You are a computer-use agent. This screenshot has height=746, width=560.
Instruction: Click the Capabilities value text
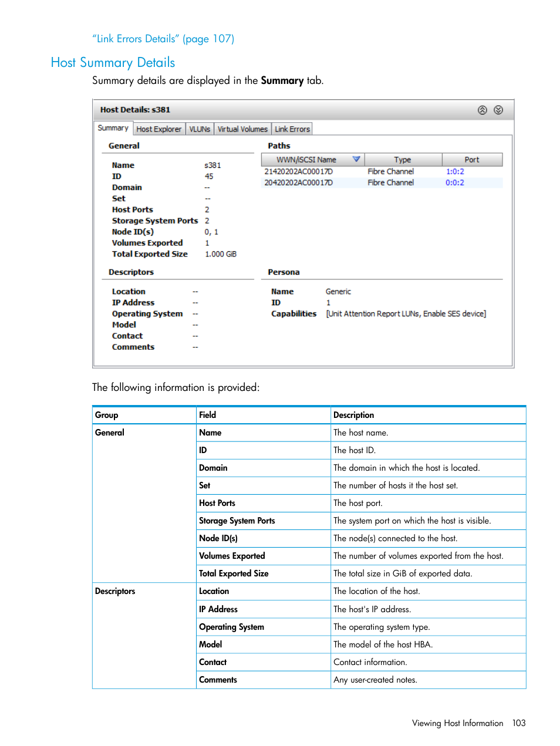click(406, 314)
